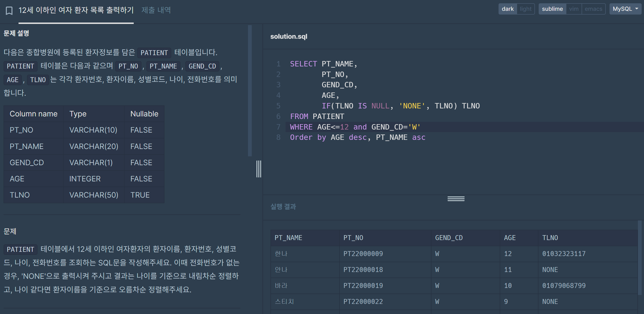
Task: Switch editor theme to light
Action: coord(526,9)
